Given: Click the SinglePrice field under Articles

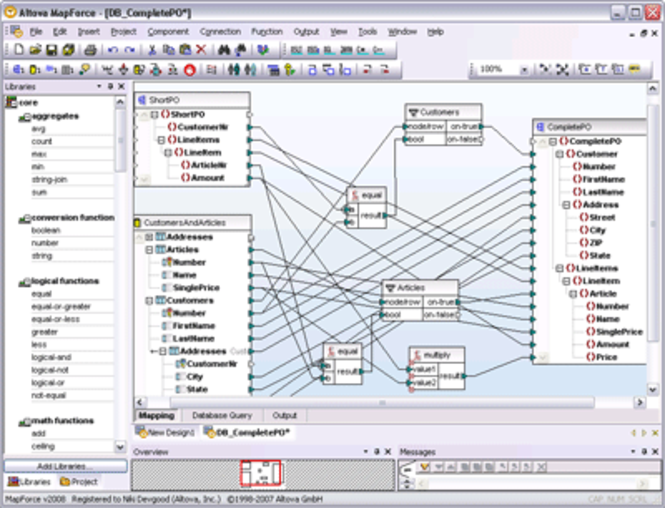Looking at the screenshot, I should coord(196,288).
